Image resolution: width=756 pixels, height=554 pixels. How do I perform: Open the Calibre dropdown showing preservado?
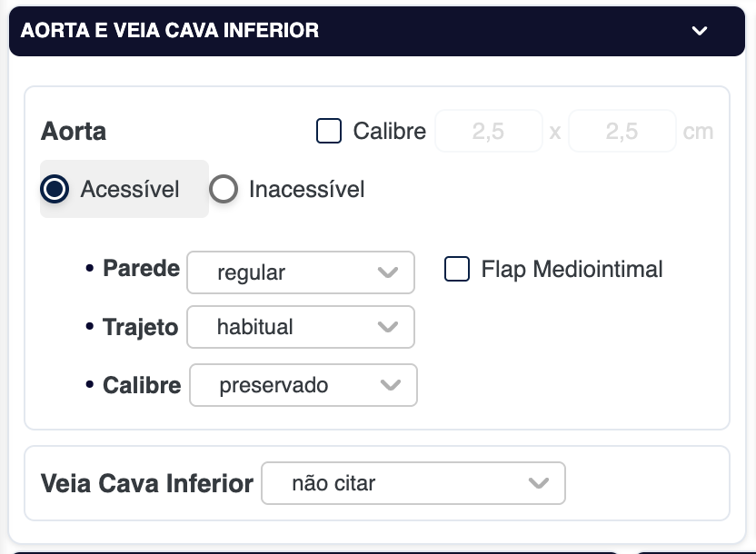(x=303, y=385)
